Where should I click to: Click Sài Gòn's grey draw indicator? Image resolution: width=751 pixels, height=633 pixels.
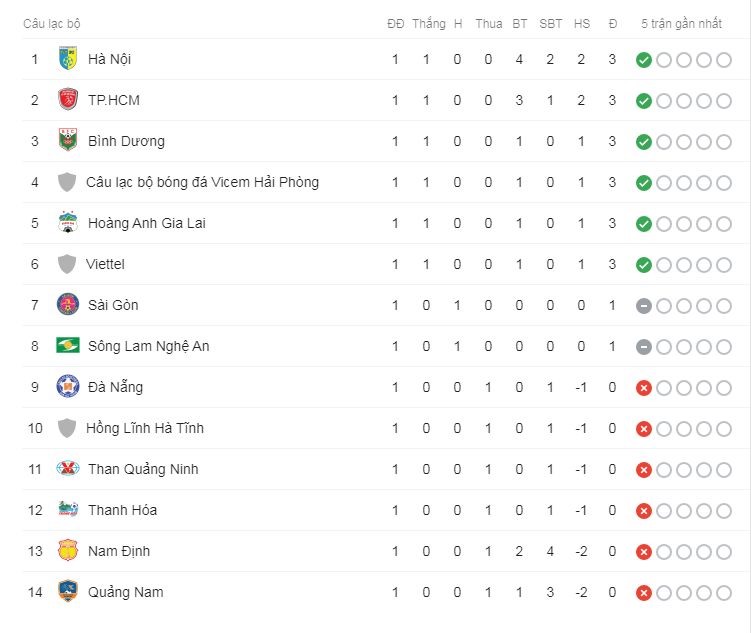point(643,305)
